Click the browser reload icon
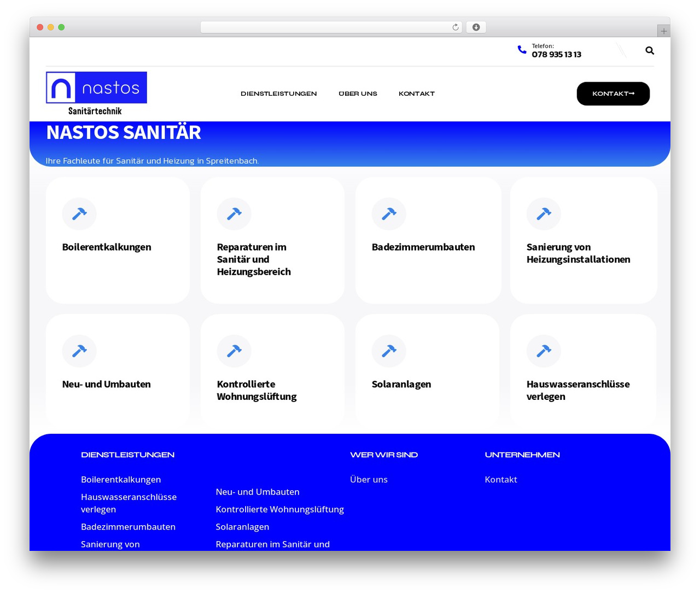This screenshot has height=593, width=700. point(456,27)
